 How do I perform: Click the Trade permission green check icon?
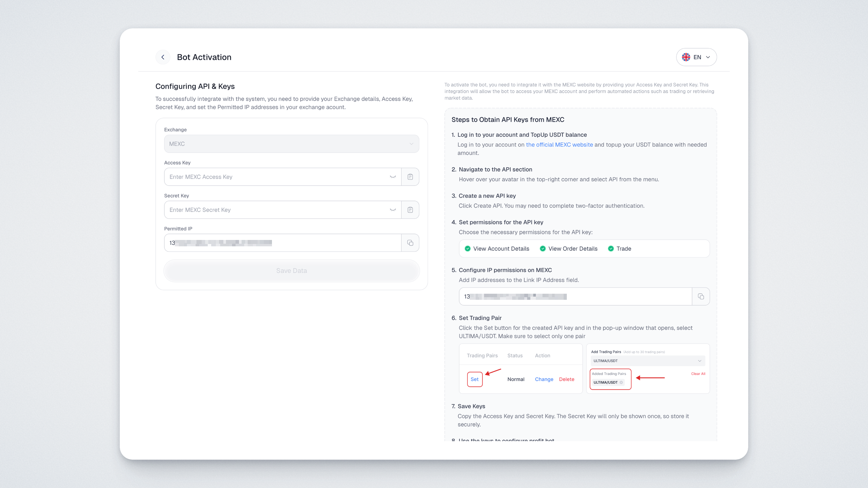pos(610,249)
